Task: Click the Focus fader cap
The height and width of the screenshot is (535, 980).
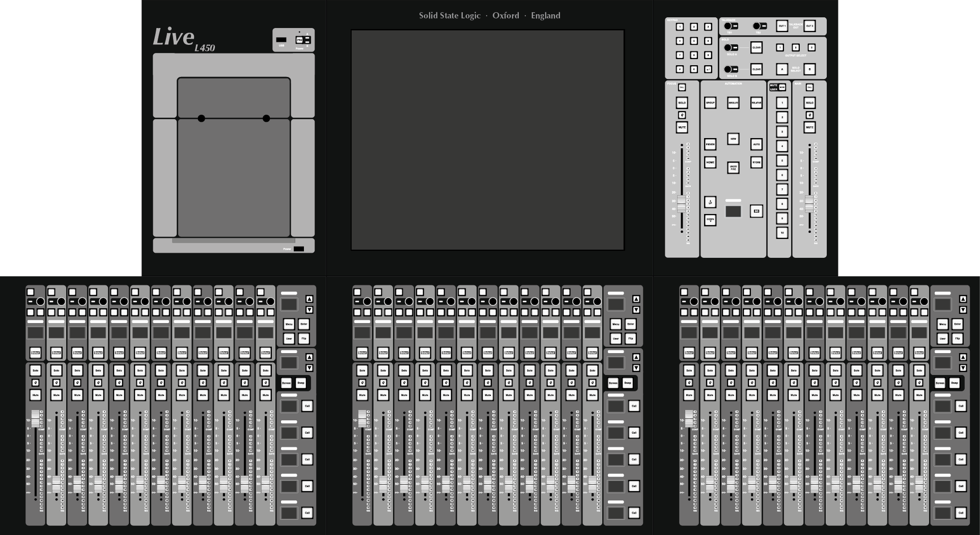Action: [682, 204]
